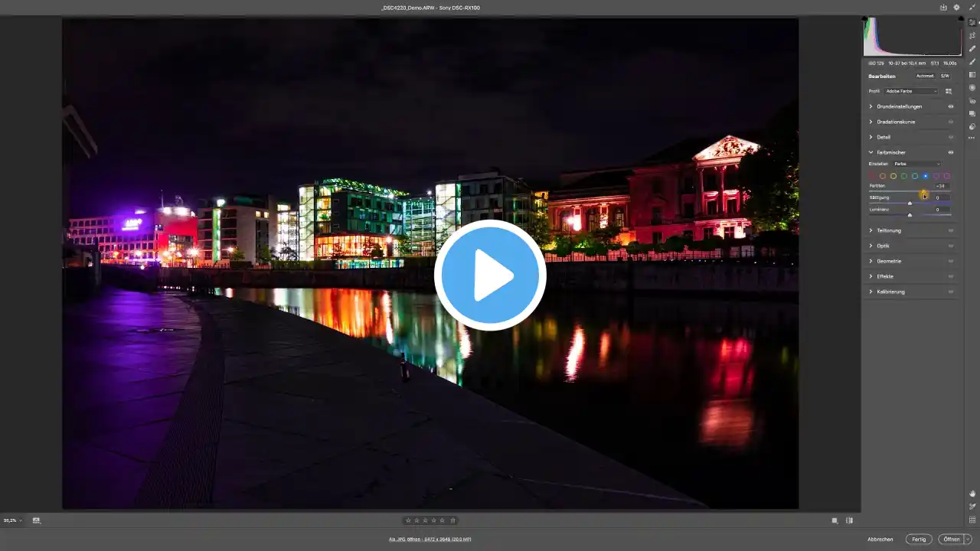Click the S/W black-and-white button
This screenshot has width=980, height=551.
click(945, 76)
